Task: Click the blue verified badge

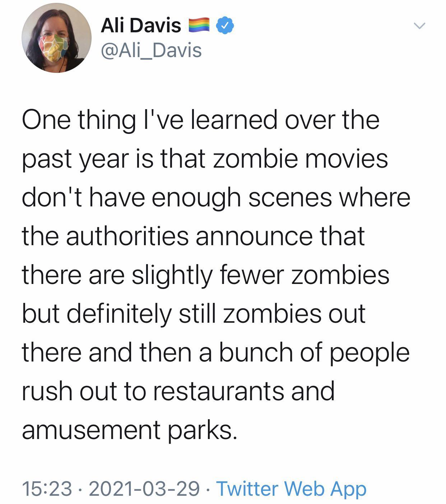Action: pos(225,25)
